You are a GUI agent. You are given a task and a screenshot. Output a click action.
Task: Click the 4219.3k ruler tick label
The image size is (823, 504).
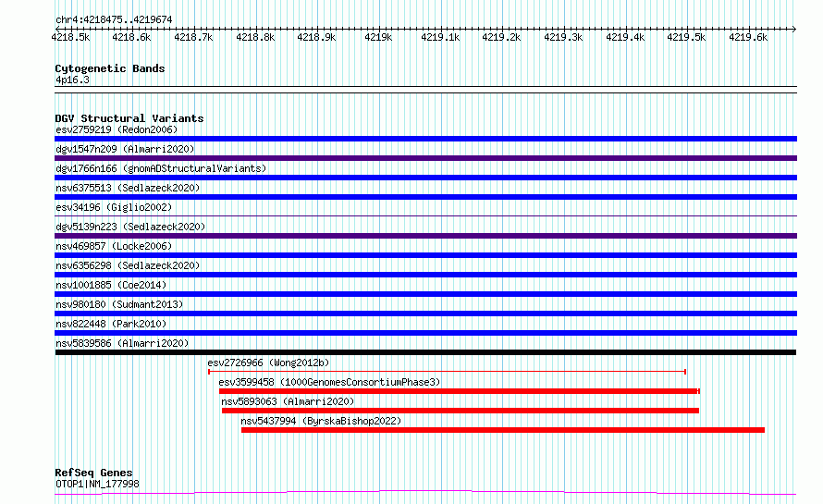point(563,37)
